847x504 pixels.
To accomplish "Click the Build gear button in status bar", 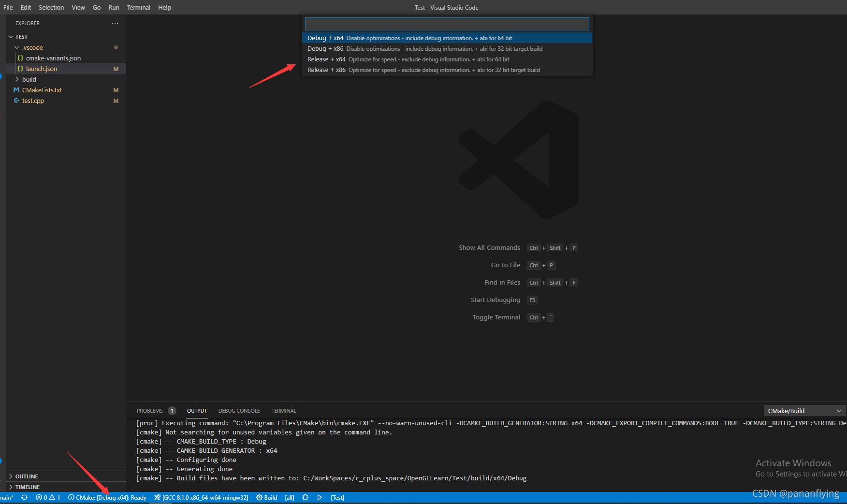I will pyautogui.click(x=266, y=497).
